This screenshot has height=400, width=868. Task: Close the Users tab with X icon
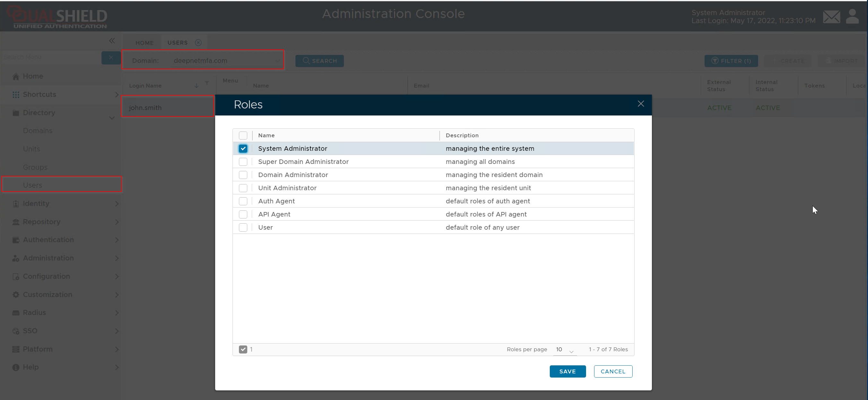pos(198,42)
